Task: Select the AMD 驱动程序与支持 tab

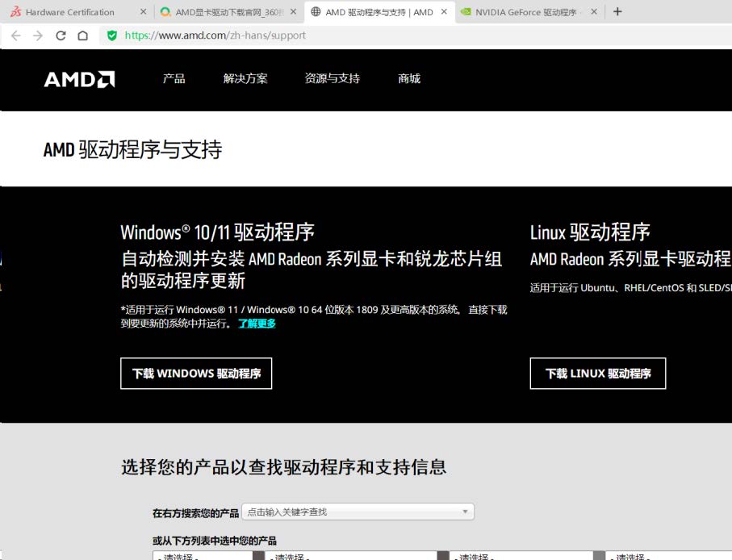Action: pyautogui.click(x=379, y=11)
